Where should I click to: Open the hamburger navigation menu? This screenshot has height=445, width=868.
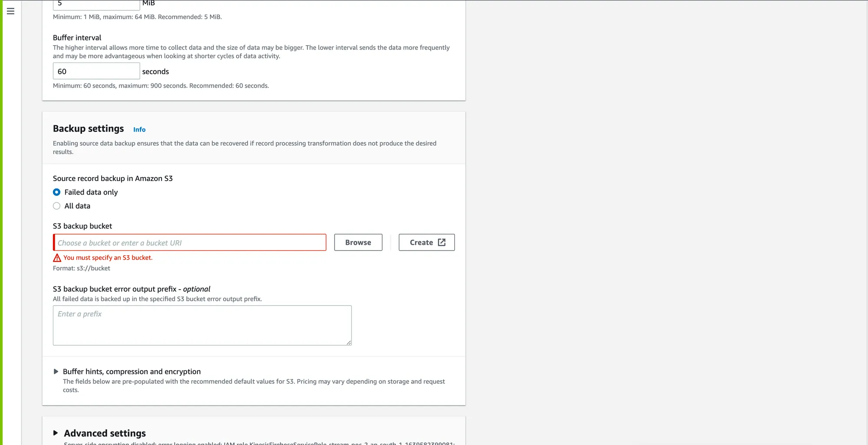10,11
